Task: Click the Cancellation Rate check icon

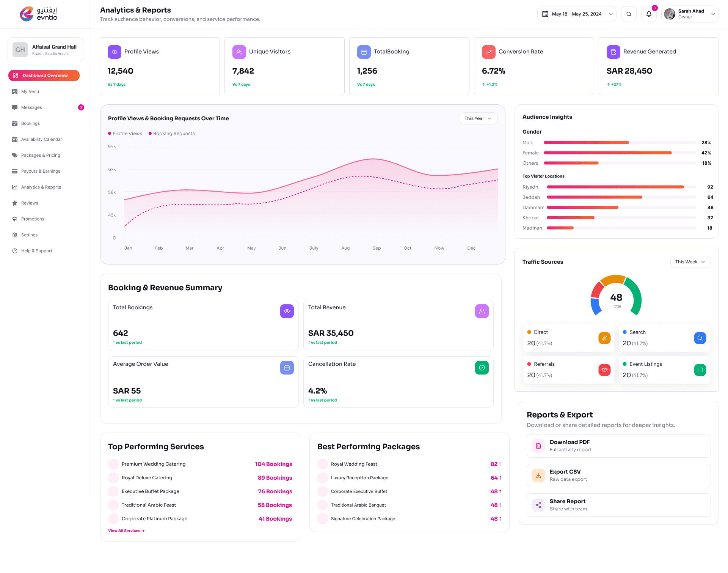Action: pyautogui.click(x=482, y=368)
